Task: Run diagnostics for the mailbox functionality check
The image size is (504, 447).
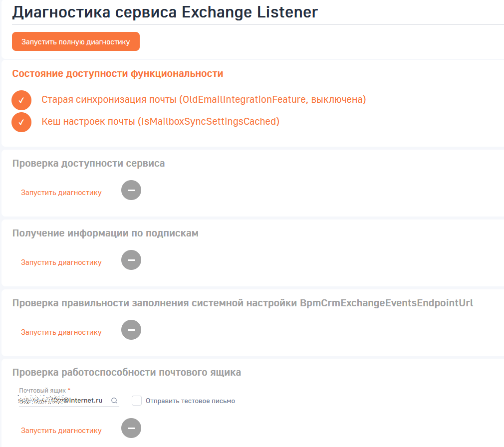Action: (x=60, y=430)
